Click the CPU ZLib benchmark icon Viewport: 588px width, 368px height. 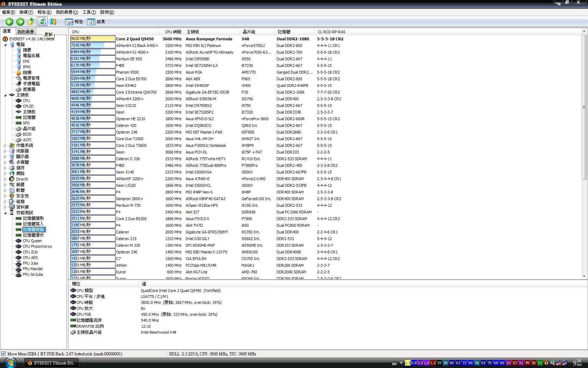click(19, 252)
